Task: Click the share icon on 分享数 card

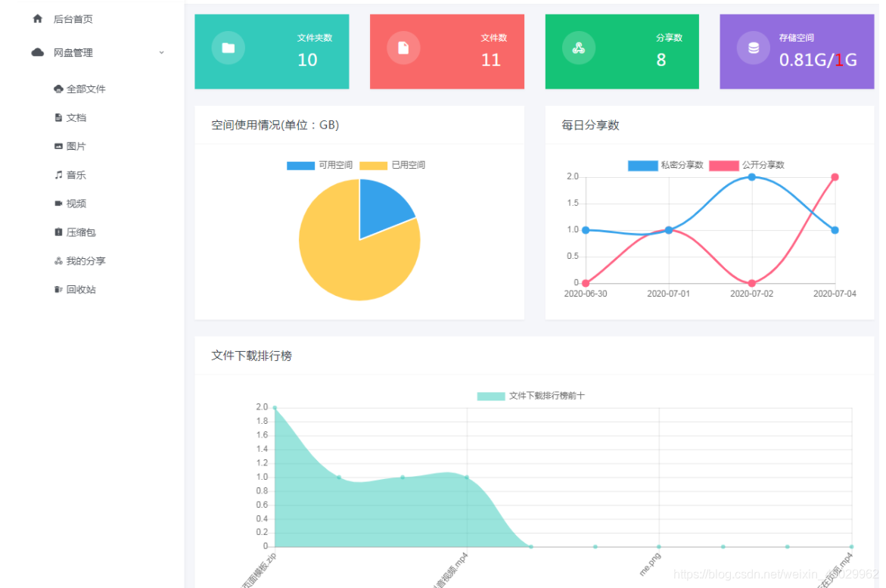Action: coord(579,48)
